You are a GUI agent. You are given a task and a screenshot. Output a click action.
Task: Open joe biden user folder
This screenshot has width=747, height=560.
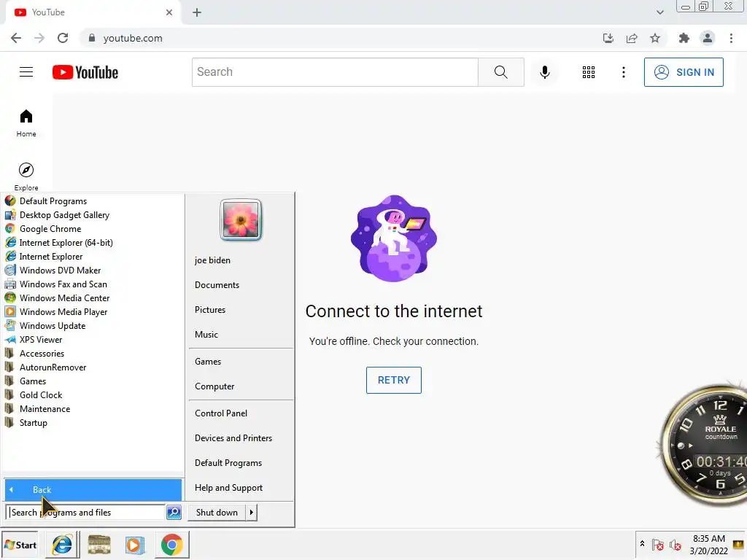click(x=212, y=260)
